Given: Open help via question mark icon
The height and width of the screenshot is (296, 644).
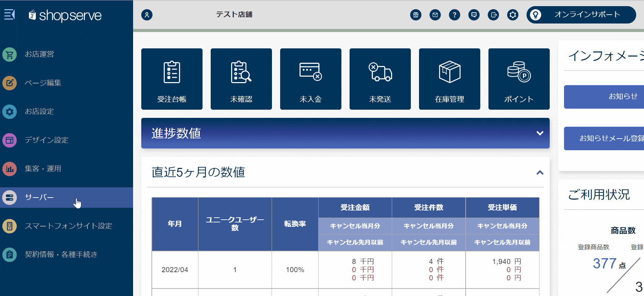Looking at the screenshot, I should click(x=454, y=15).
